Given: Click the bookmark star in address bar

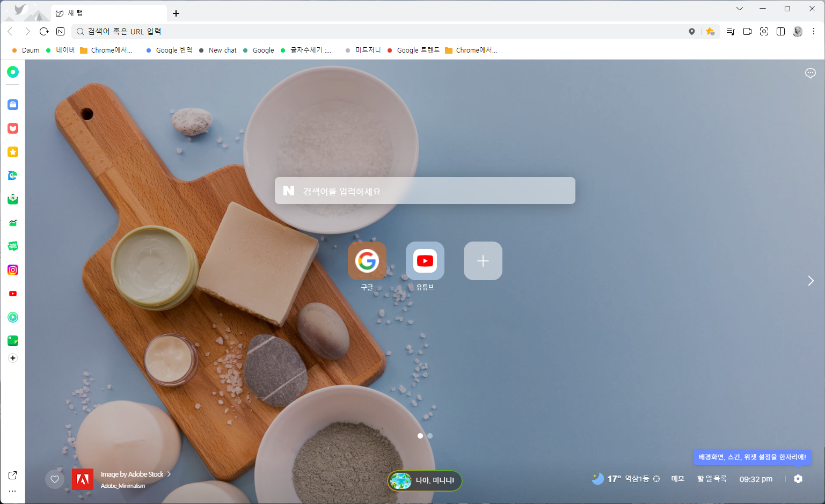Looking at the screenshot, I should pyautogui.click(x=710, y=32).
